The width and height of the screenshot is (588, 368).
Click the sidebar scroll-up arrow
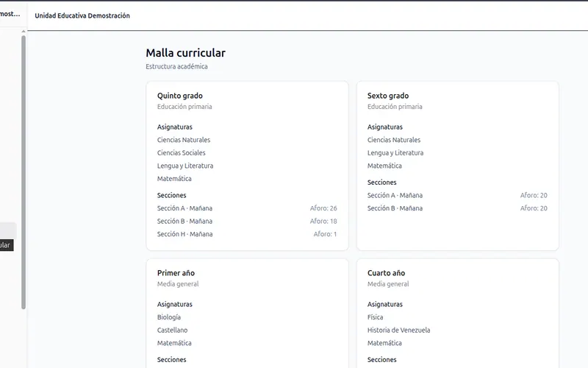[24, 32]
